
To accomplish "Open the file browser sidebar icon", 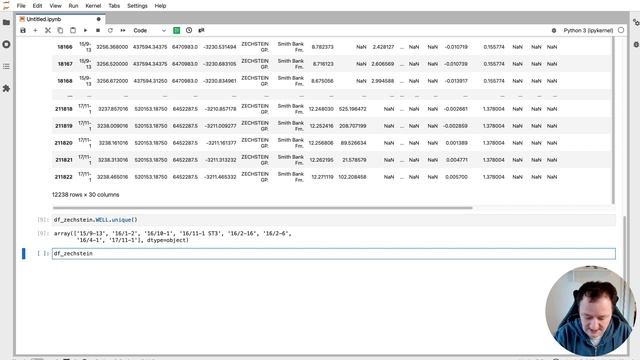I will tap(6, 22).
